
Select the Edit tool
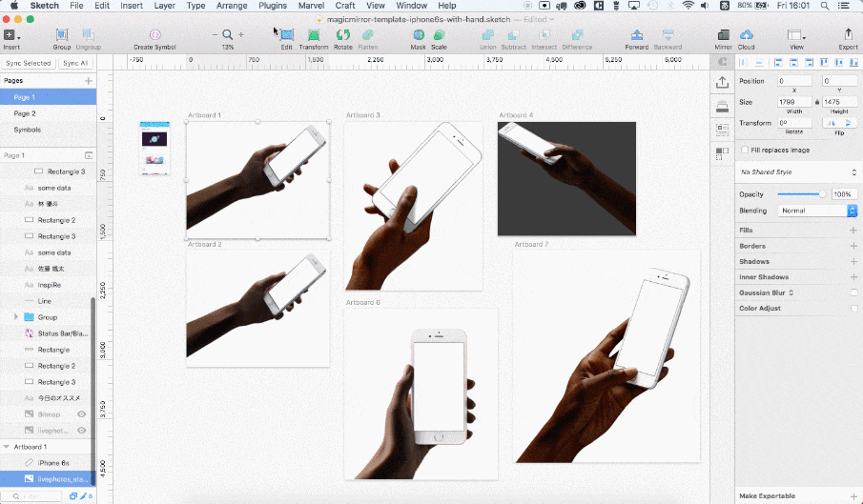tap(286, 35)
